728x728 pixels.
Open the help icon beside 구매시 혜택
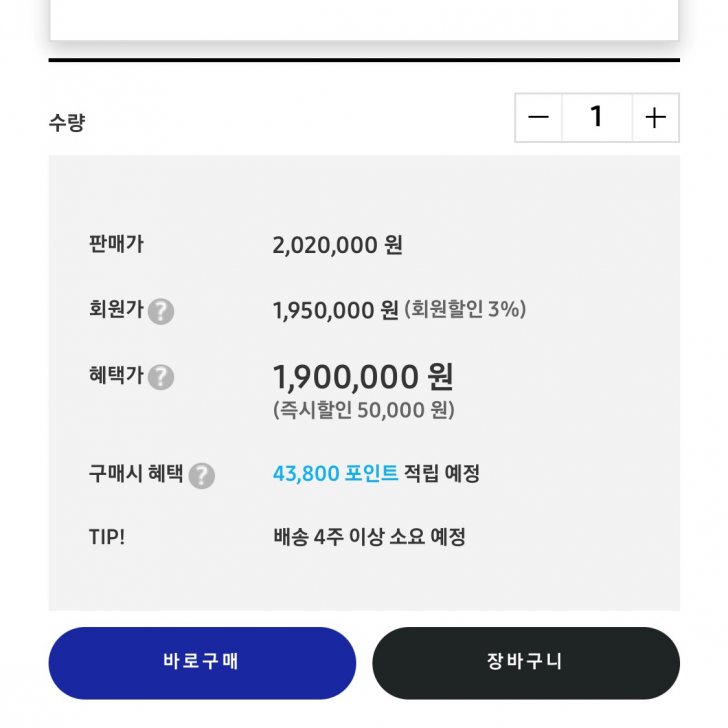(x=202, y=475)
